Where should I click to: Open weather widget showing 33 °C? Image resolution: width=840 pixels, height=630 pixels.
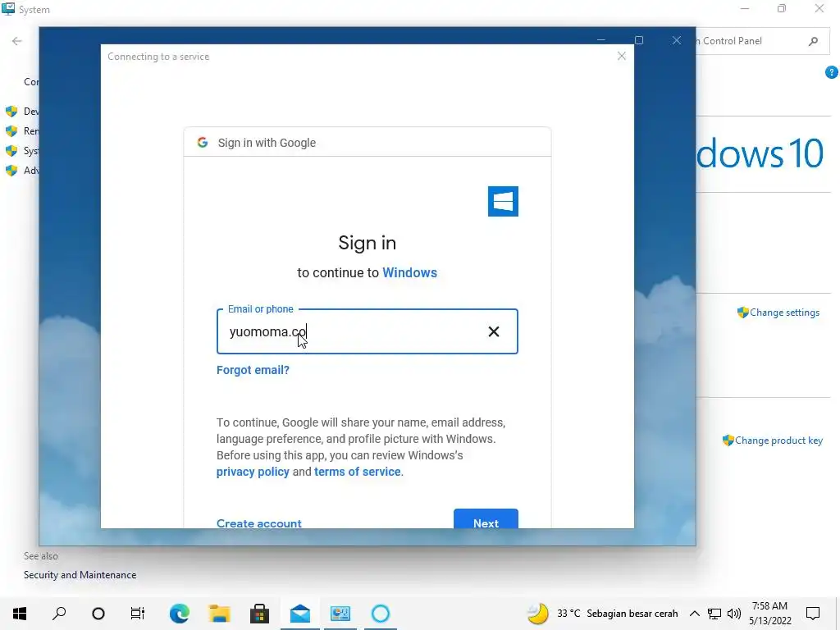tap(602, 614)
